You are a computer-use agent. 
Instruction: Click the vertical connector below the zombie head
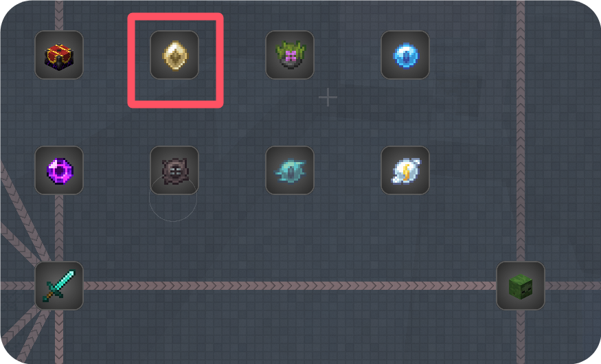pyautogui.click(x=521, y=337)
